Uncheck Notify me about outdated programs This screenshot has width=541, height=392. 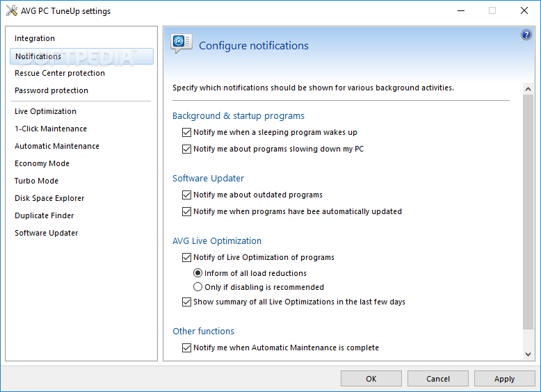[x=186, y=195]
